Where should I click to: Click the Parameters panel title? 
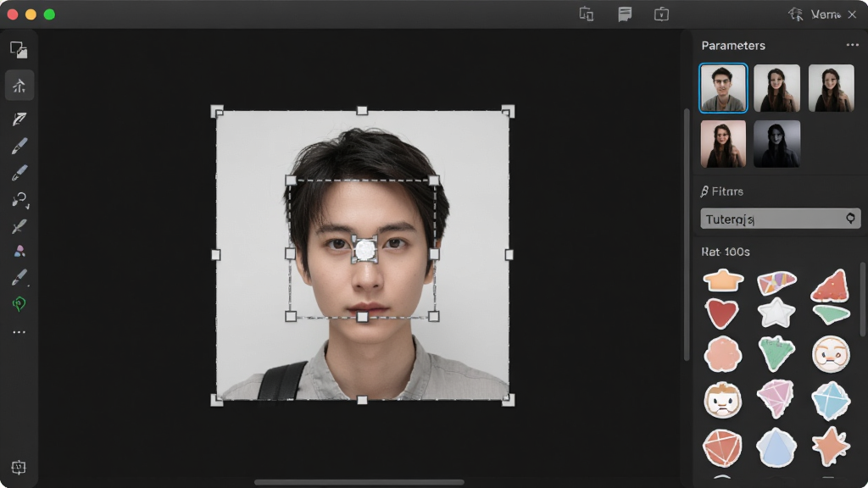[733, 46]
